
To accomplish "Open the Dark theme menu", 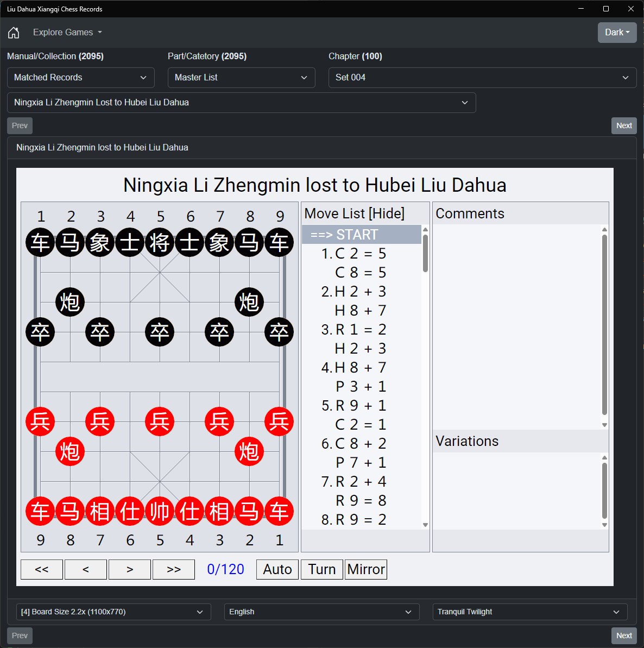I will [617, 32].
